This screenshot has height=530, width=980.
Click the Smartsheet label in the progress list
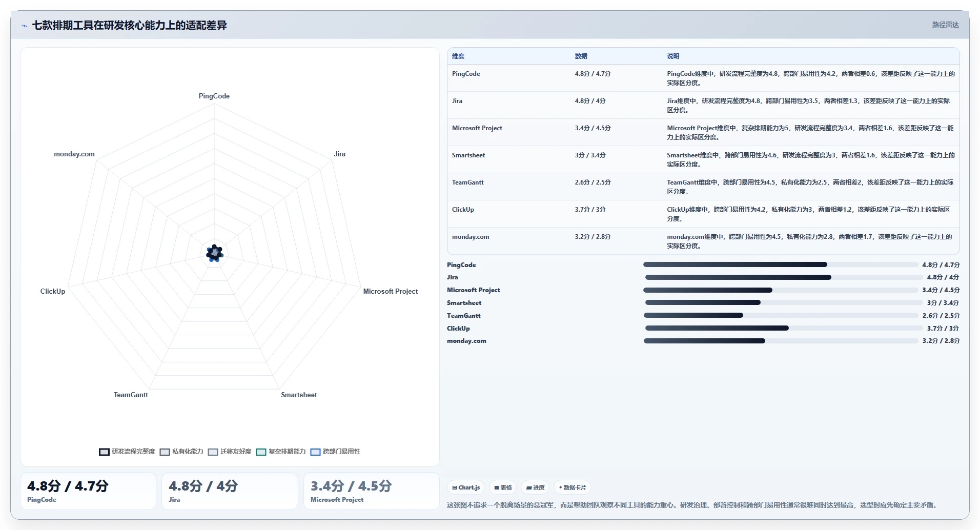tap(464, 303)
